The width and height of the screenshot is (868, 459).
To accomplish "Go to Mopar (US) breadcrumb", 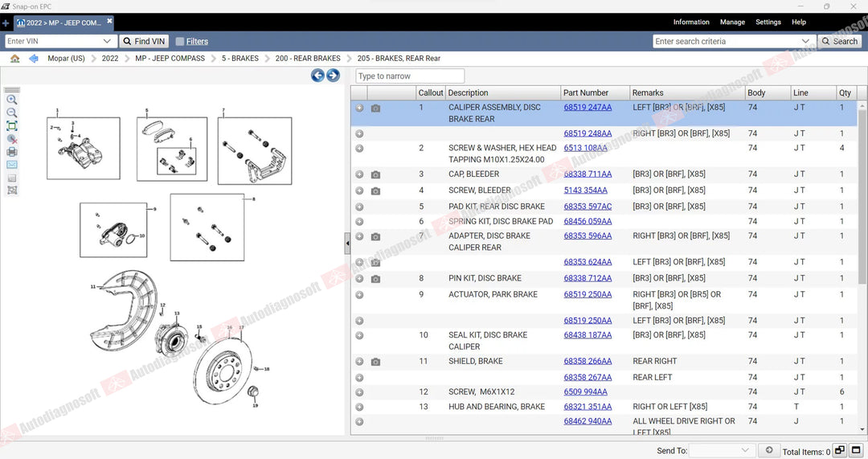I will pos(66,58).
